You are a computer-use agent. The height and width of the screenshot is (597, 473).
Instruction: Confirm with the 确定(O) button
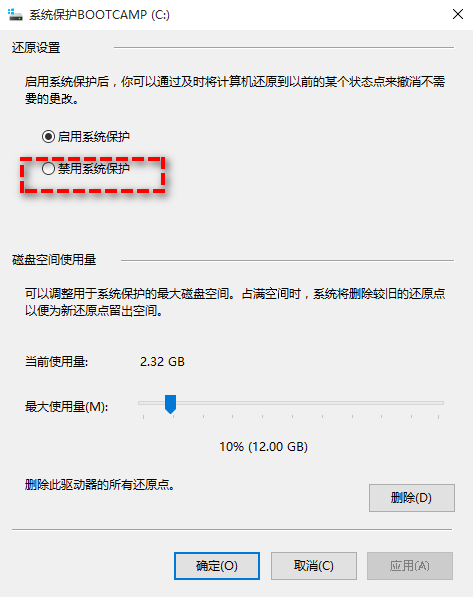(x=217, y=566)
